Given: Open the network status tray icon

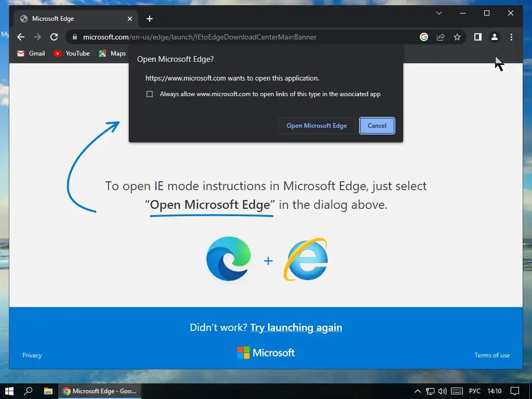Looking at the screenshot, I should (430, 391).
